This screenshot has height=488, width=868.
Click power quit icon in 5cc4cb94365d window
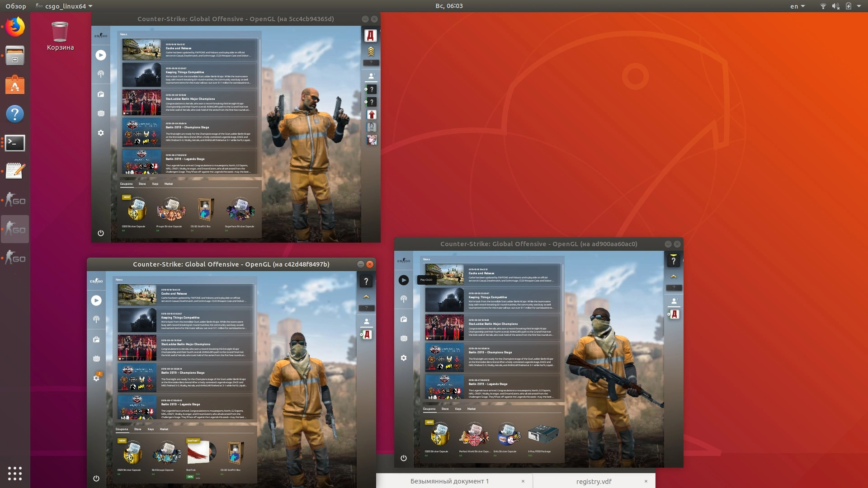point(101,233)
